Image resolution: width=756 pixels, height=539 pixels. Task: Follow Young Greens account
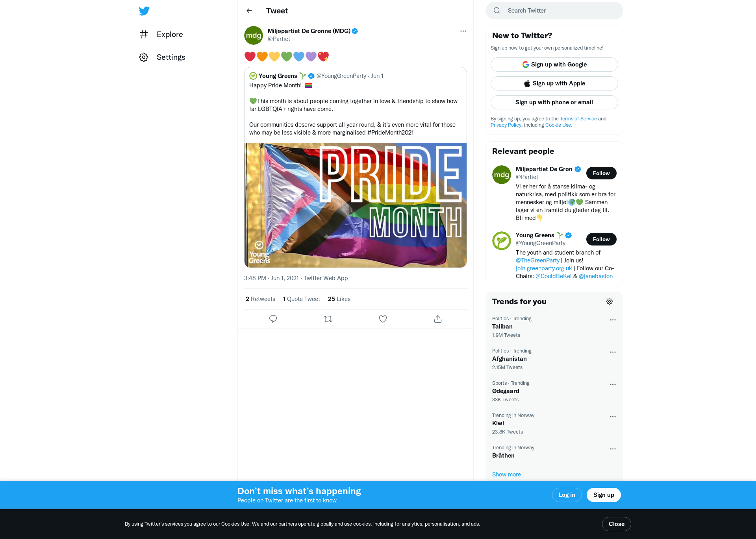601,239
